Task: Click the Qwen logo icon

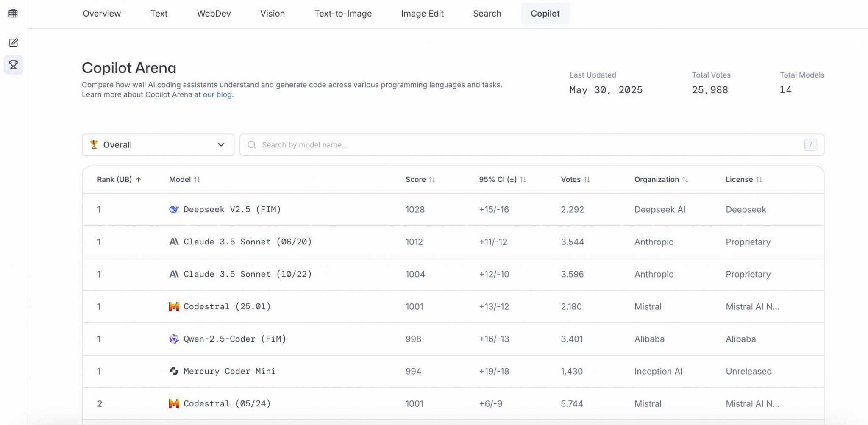Action: (174, 339)
